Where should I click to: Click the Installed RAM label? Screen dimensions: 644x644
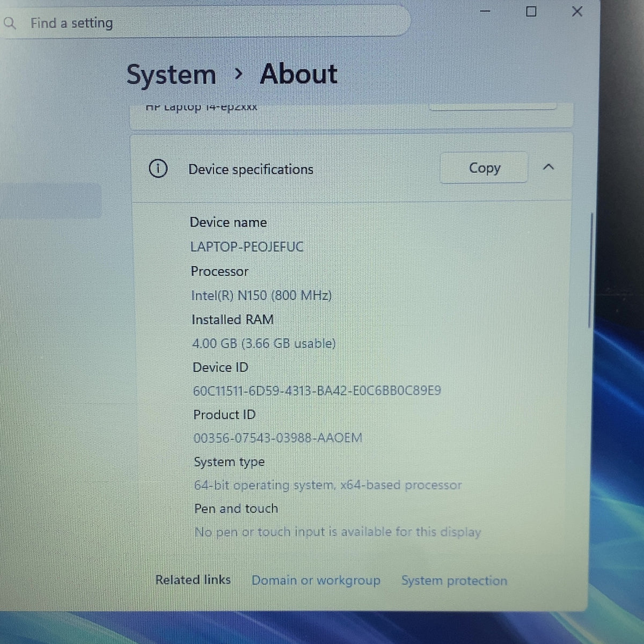pos(232,320)
